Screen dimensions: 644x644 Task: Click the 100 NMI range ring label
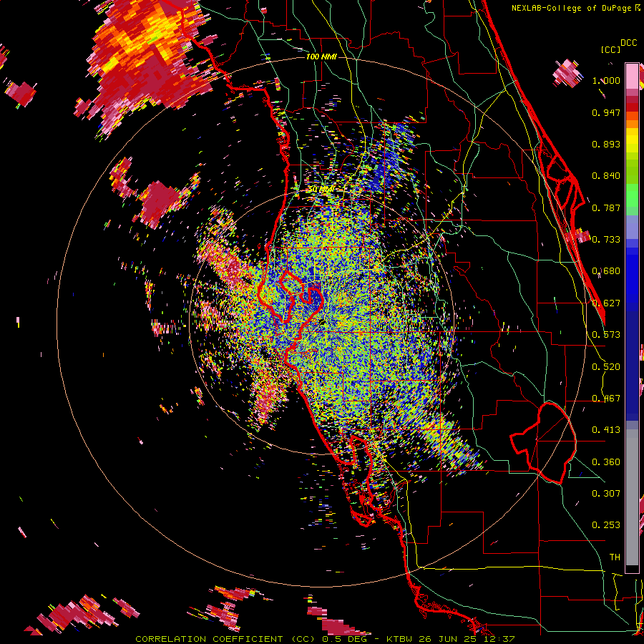pyautogui.click(x=321, y=57)
